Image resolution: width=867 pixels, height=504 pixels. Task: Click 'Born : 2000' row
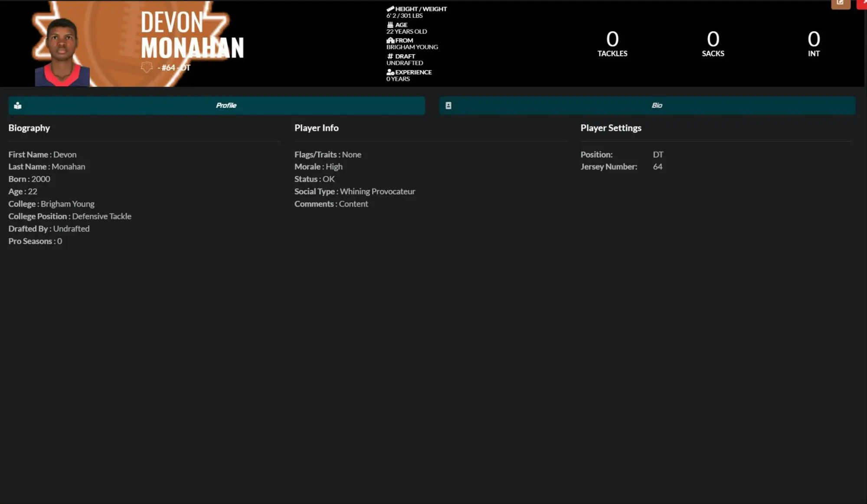[x=29, y=179]
